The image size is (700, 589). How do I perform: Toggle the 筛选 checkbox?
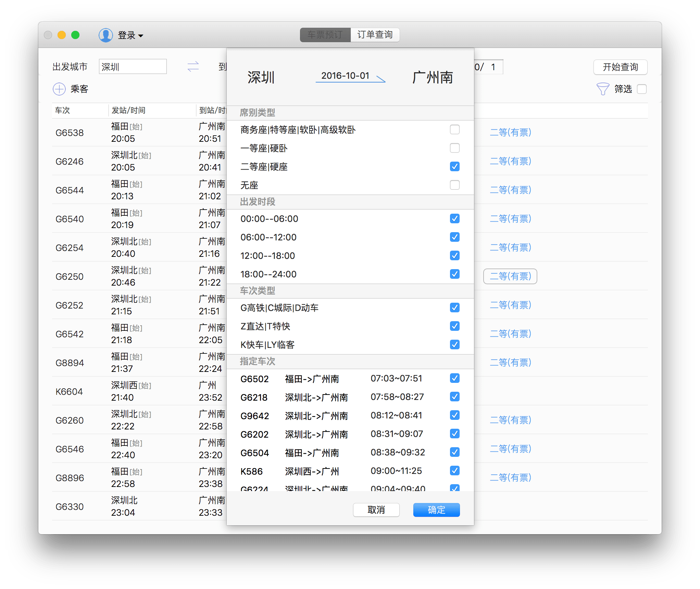641,89
